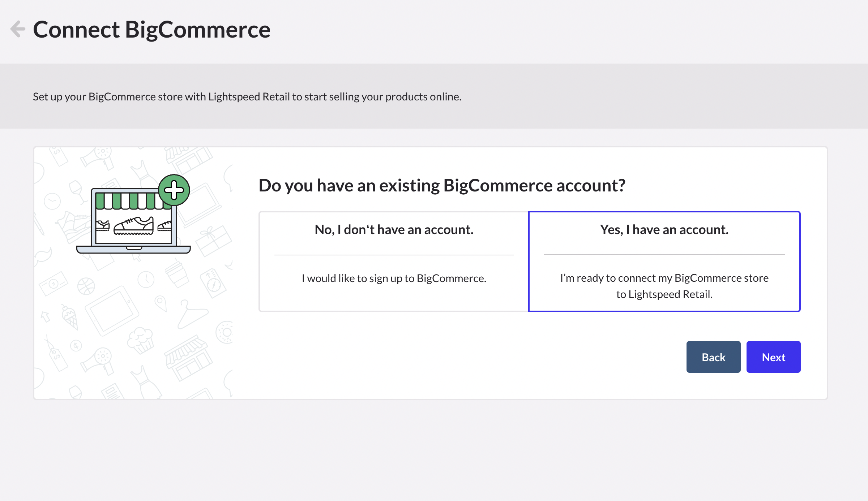Viewport: 868px width, 501px height.
Task: Choose "Yes, I have an account" option
Action: tap(664, 230)
